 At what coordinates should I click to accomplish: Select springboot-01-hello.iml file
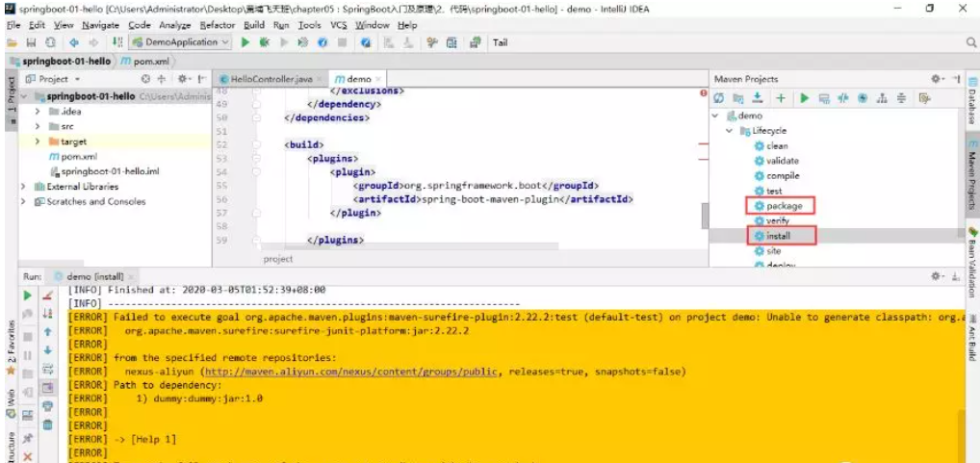[104, 171]
